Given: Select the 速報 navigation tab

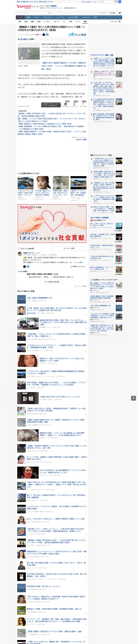Looking at the screenshot, I should point(28,17).
